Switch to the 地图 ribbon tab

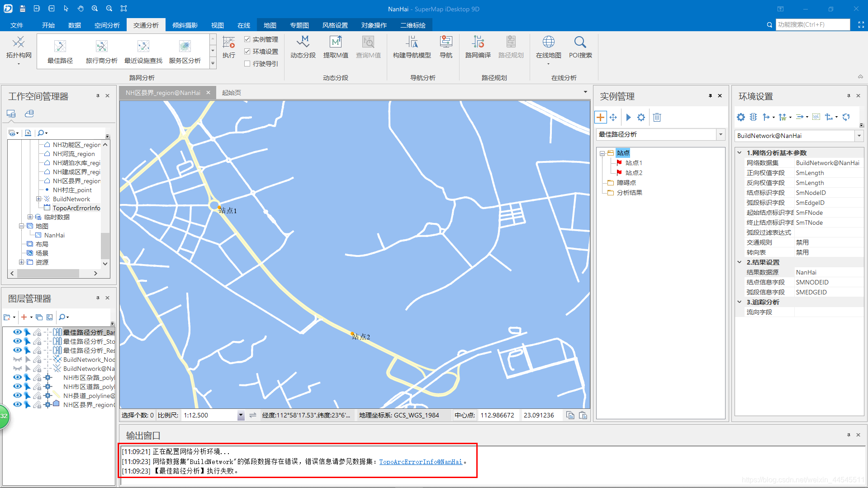click(270, 25)
